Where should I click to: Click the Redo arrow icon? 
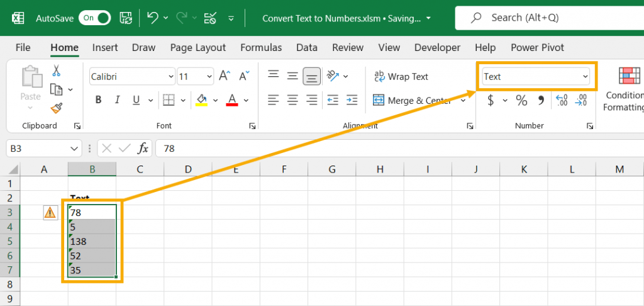[x=182, y=18]
